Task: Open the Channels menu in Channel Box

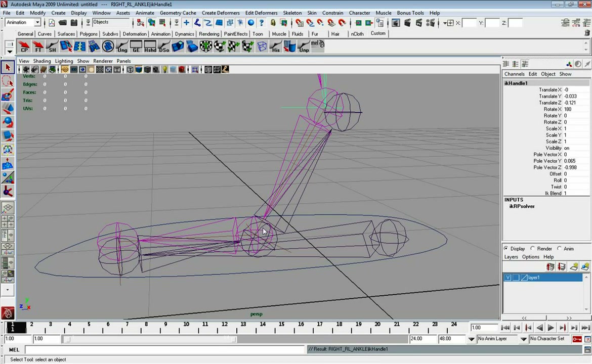Action: click(x=514, y=74)
